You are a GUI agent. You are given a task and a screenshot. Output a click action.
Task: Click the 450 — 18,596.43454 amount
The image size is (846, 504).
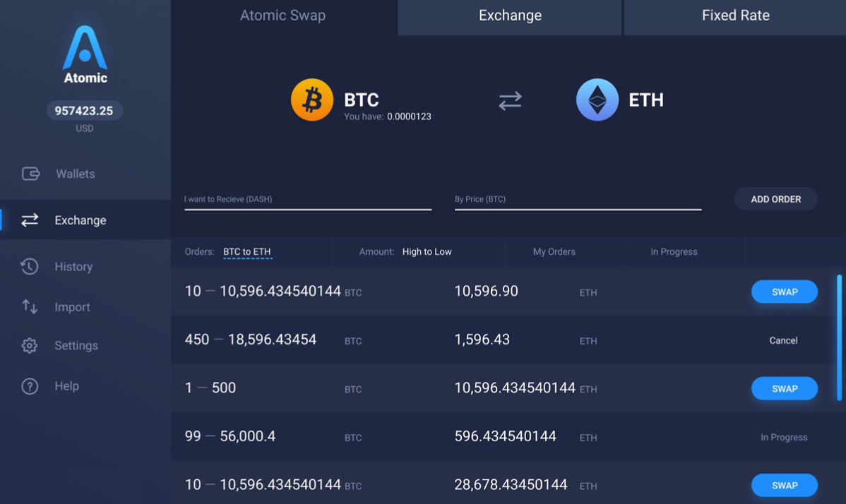point(251,339)
